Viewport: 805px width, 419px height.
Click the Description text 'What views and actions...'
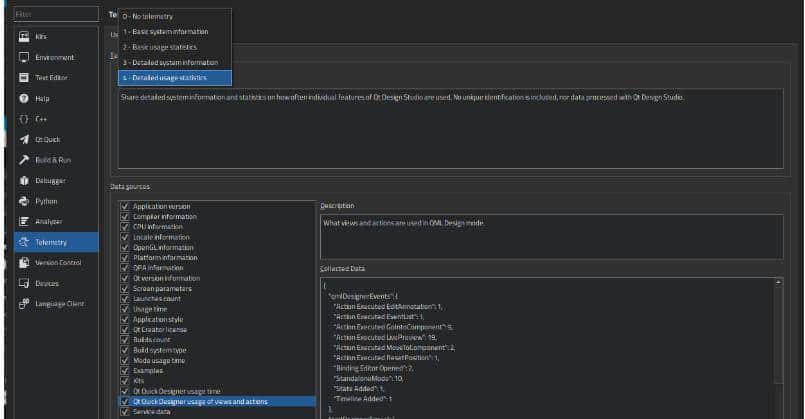(404, 223)
